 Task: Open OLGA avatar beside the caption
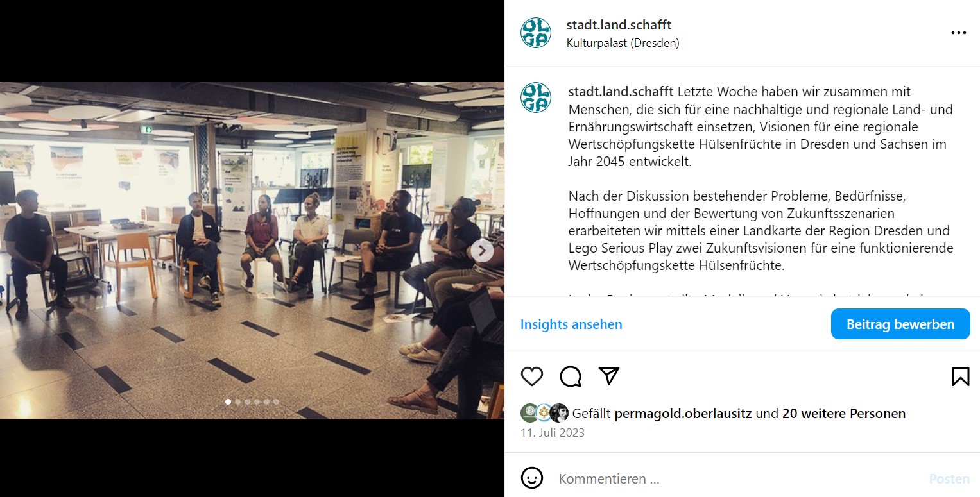pyautogui.click(x=536, y=97)
